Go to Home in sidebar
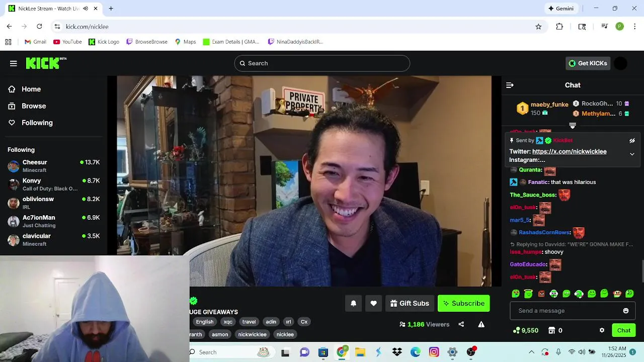The width and height of the screenshot is (644, 362). click(24, 89)
